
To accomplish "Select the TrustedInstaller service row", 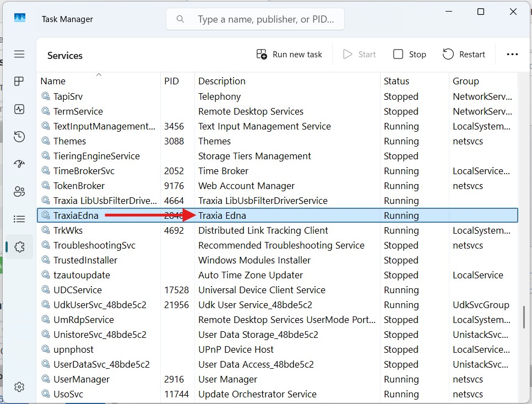I will coord(85,260).
